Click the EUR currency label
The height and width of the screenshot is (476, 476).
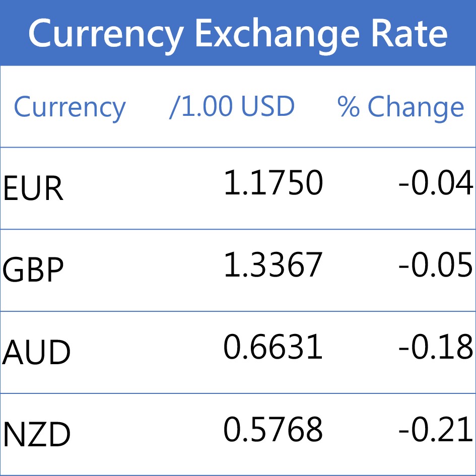tap(33, 188)
